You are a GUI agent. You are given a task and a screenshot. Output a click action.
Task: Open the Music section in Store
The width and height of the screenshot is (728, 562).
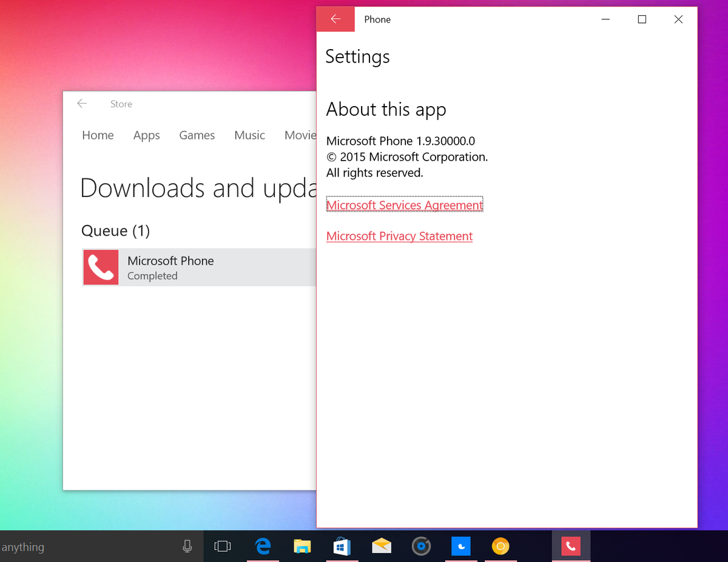point(249,135)
